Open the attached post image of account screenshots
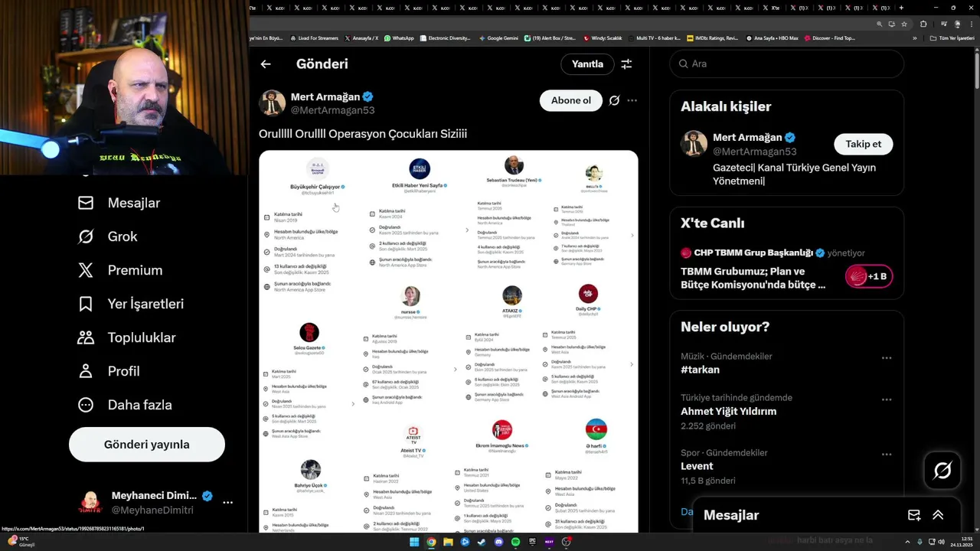The height and width of the screenshot is (551, 980). 449,341
